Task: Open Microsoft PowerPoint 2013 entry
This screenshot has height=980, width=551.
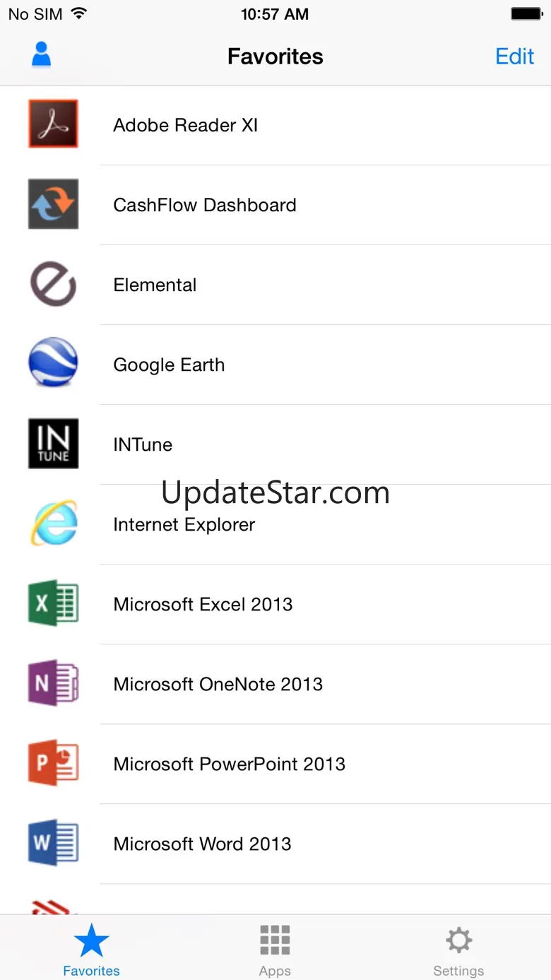Action: point(275,764)
